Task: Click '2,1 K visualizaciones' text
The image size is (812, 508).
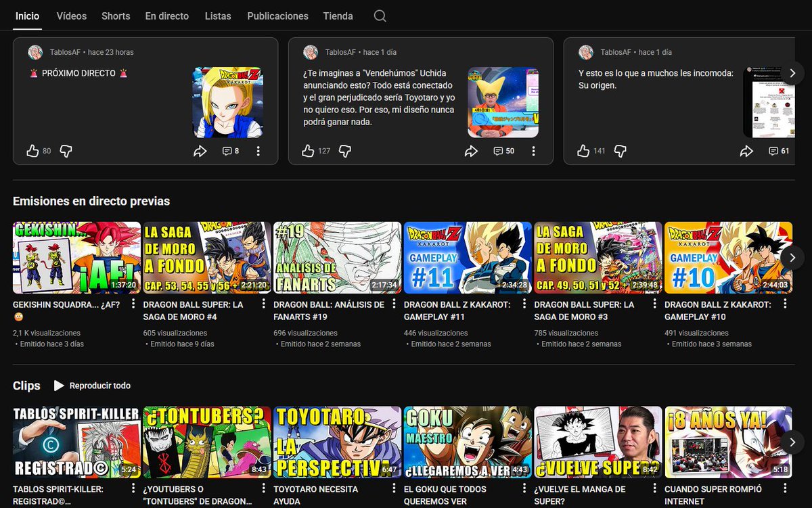Action: pyautogui.click(x=47, y=333)
